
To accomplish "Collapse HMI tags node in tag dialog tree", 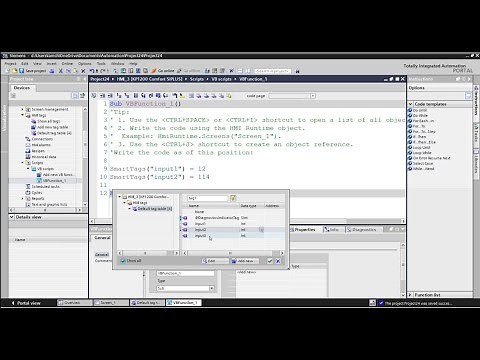I will (x=125, y=203).
